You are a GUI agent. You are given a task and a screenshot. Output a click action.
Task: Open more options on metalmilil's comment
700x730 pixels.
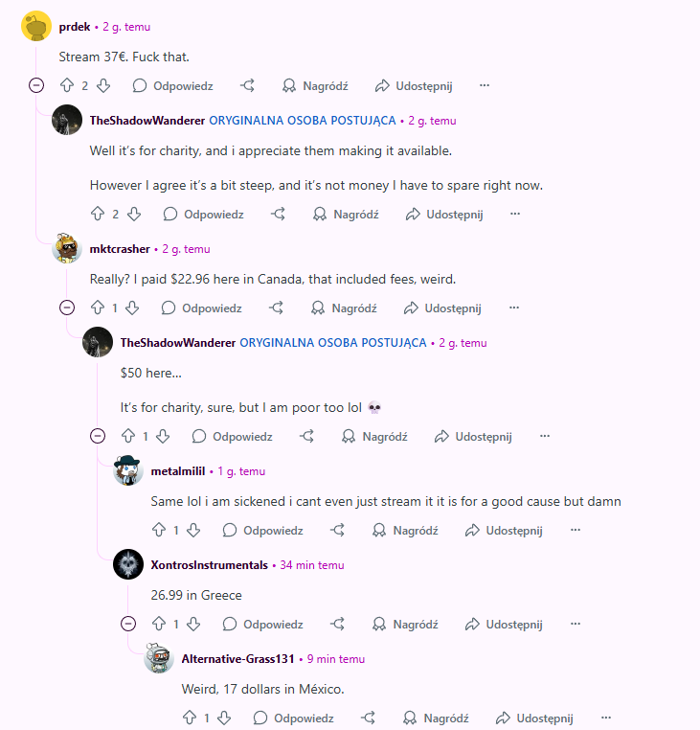(576, 530)
